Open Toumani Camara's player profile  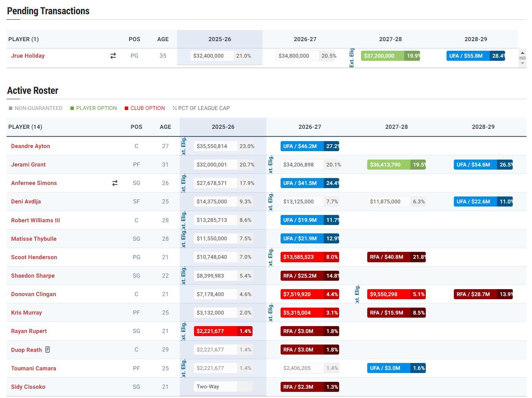pos(33,368)
